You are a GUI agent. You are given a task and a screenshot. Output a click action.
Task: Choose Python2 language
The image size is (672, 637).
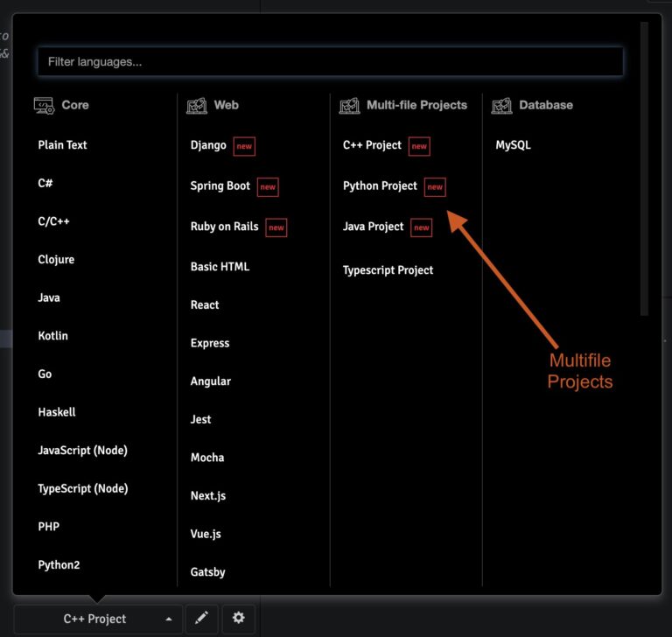(x=59, y=565)
